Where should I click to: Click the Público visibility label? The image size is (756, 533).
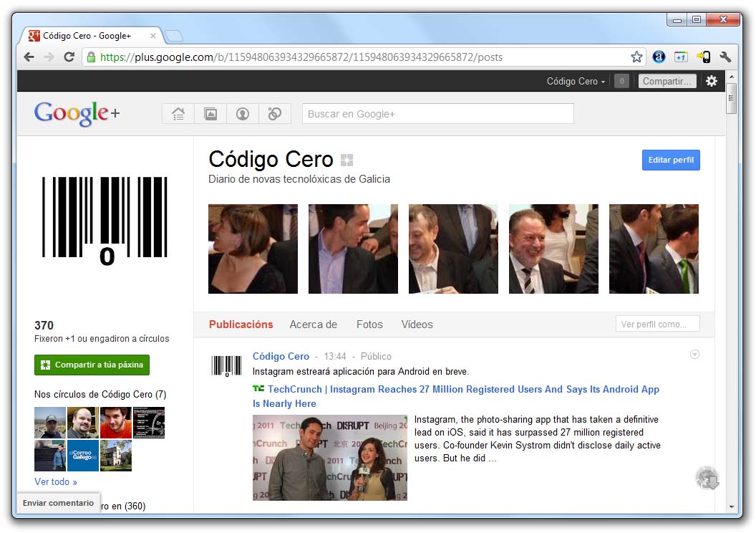[x=376, y=357]
